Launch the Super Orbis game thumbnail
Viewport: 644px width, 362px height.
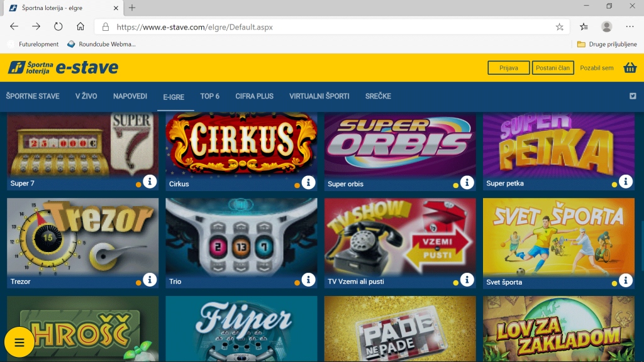pyautogui.click(x=400, y=145)
